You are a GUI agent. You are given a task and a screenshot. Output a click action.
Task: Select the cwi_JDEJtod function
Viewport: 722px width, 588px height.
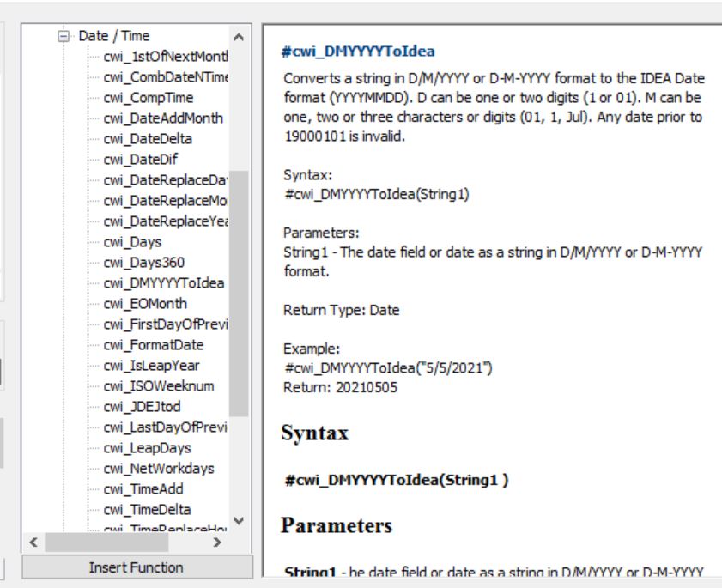pos(142,407)
